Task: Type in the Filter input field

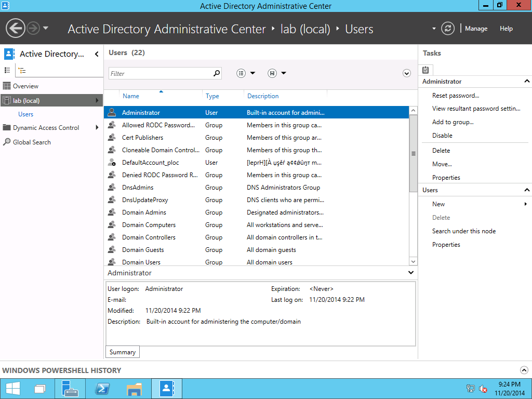Action: [160, 73]
